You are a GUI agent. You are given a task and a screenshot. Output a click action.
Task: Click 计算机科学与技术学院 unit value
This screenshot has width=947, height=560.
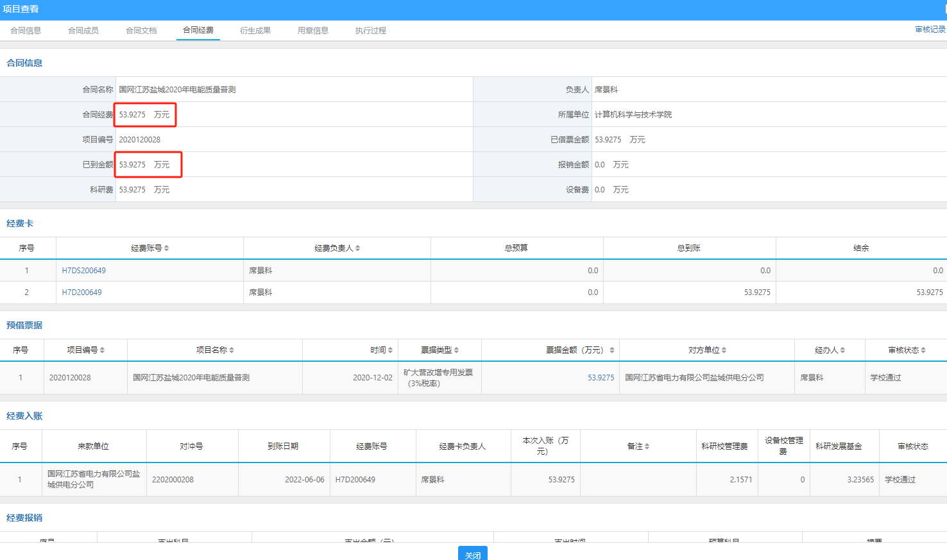(x=633, y=115)
